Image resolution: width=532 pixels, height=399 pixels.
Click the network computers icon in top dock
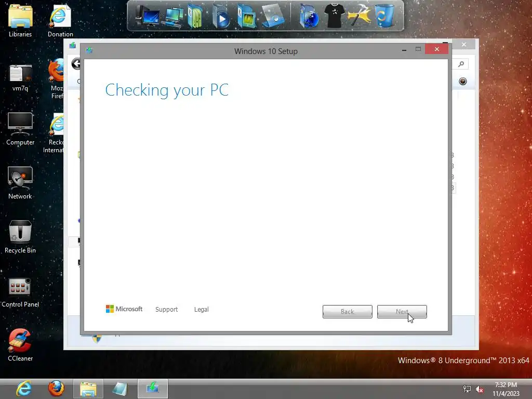(x=172, y=17)
